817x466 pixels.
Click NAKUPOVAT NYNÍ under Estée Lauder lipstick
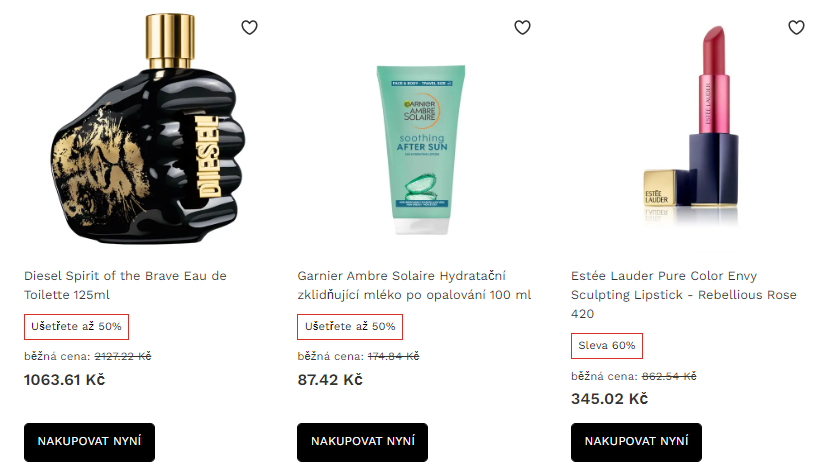(x=636, y=442)
